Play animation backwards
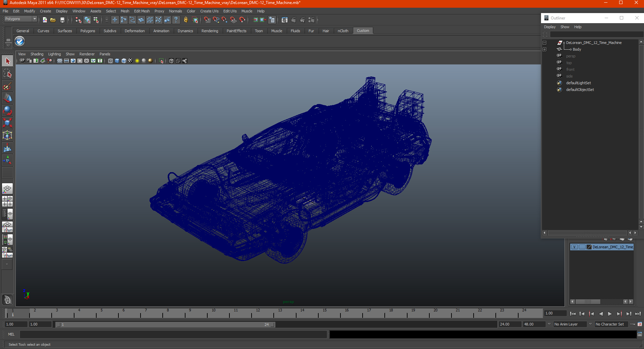Viewport: 644px width, 349px height. click(601, 314)
